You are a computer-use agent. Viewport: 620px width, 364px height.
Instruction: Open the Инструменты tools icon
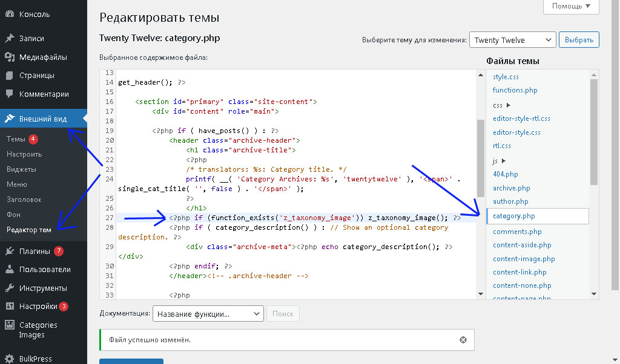click(x=10, y=288)
